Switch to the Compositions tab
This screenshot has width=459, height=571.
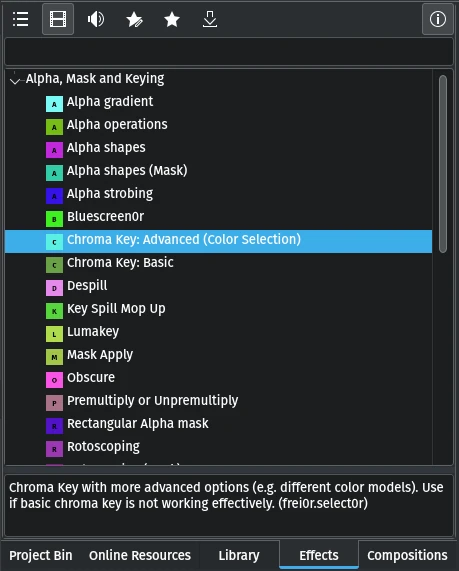(407, 555)
